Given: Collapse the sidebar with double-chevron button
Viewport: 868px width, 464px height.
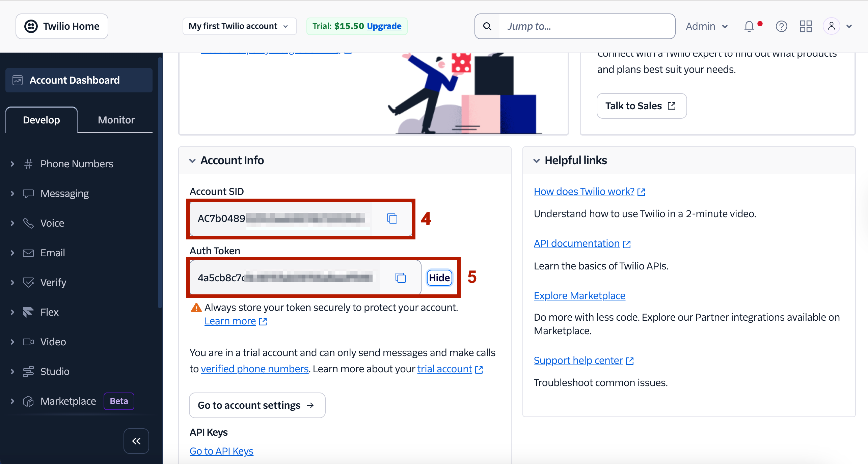Looking at the screenshot, I should [x=136, y=441].
